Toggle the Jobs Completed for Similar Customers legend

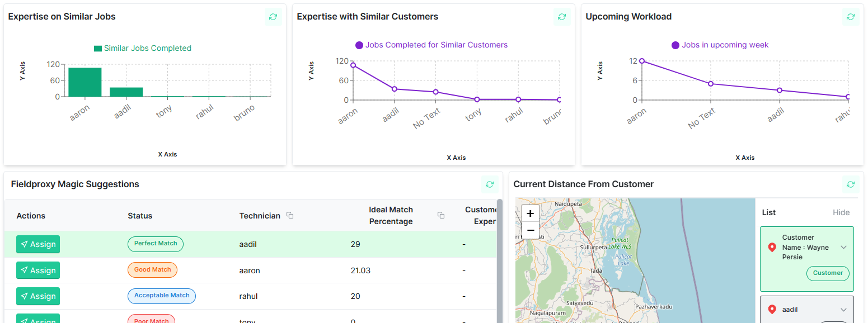tap(431, 44)
